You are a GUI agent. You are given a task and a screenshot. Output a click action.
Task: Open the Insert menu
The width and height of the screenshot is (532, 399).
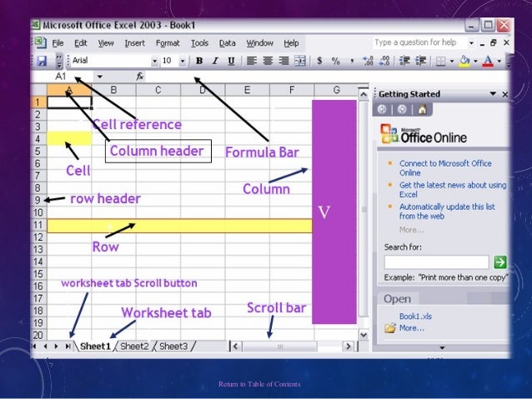134,43
